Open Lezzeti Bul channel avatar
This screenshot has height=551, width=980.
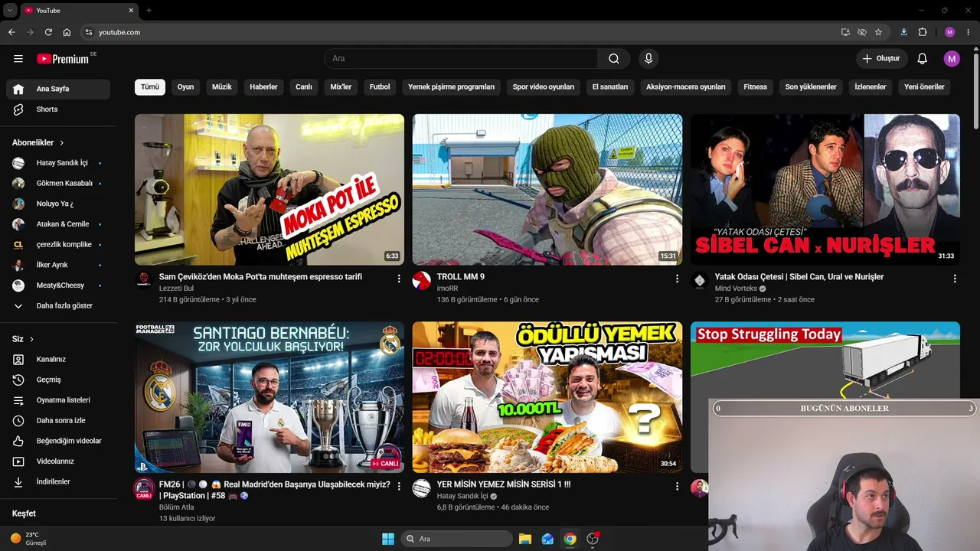[x=143, y=281]
